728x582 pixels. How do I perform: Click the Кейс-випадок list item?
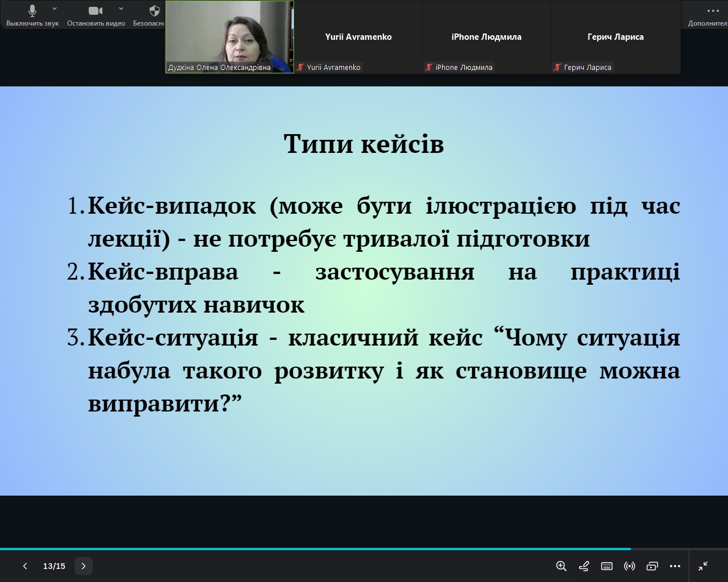374,222
